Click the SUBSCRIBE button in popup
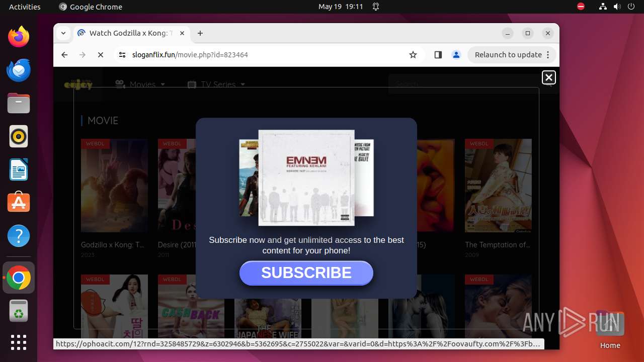The image size is (644, 362). (x=306, y=273)
